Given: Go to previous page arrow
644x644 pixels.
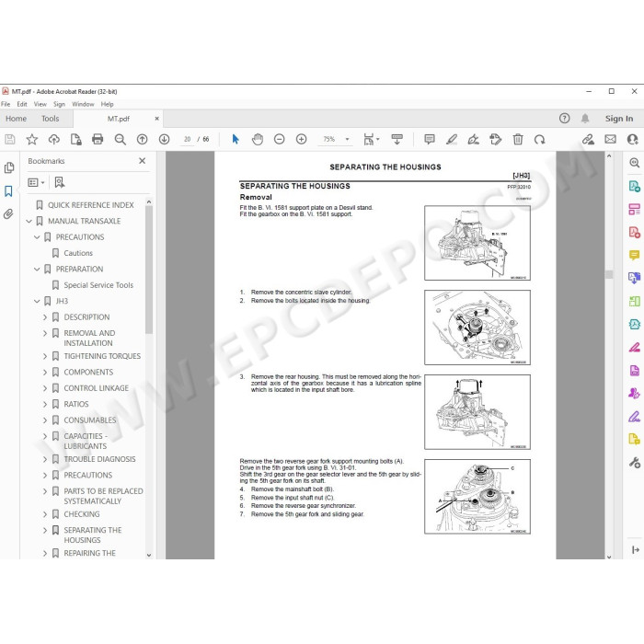Looking at the screenshot, I should pos(142,139).
